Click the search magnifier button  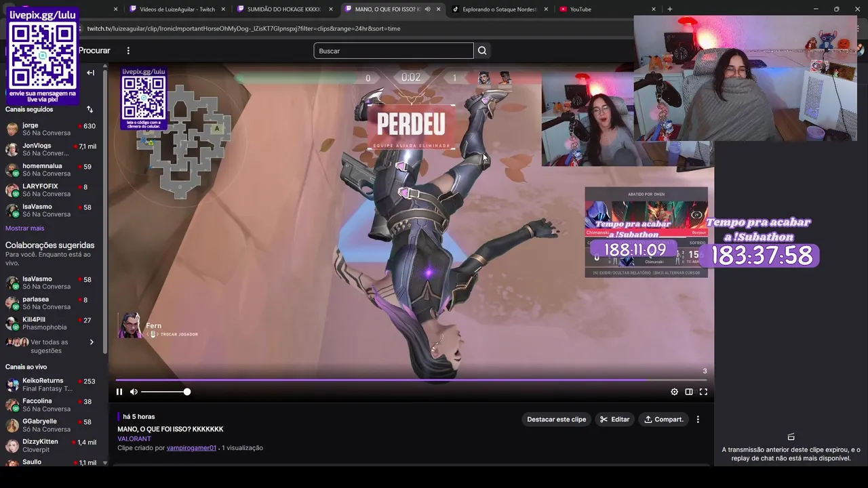tap(482, 51)
